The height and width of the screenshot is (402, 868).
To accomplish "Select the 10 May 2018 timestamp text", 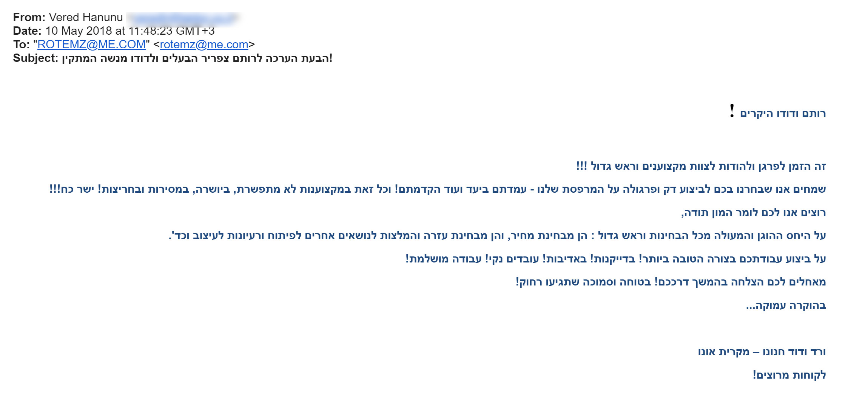I will (x=130, y=31).
